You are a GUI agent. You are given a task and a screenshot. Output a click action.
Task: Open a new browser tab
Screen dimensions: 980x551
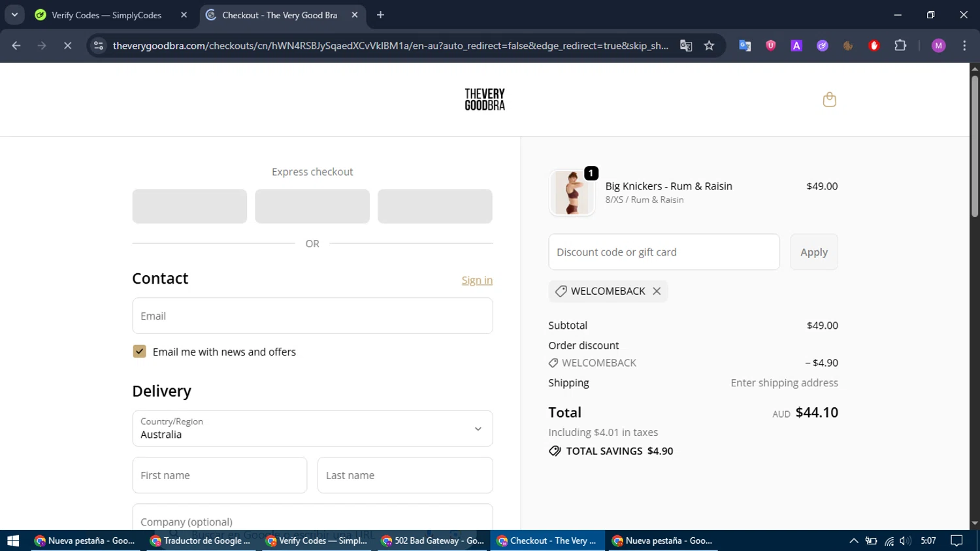coord(381,15)
